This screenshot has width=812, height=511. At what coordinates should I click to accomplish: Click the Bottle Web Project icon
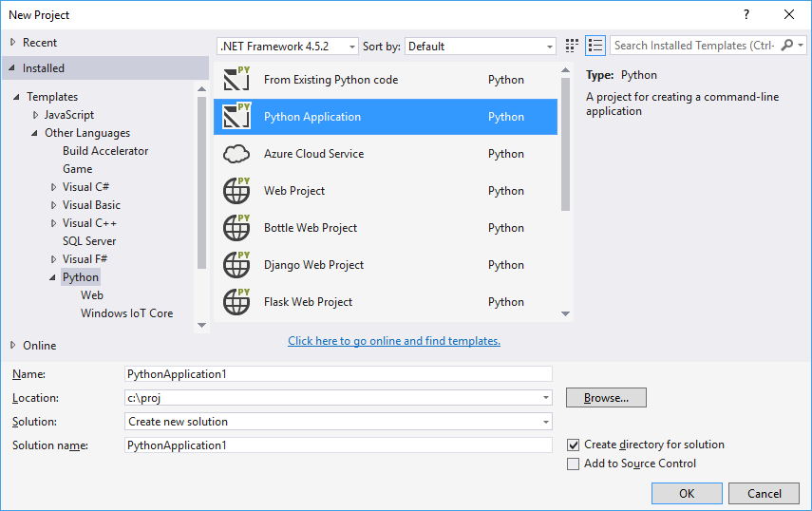click(x=236, y=228)
